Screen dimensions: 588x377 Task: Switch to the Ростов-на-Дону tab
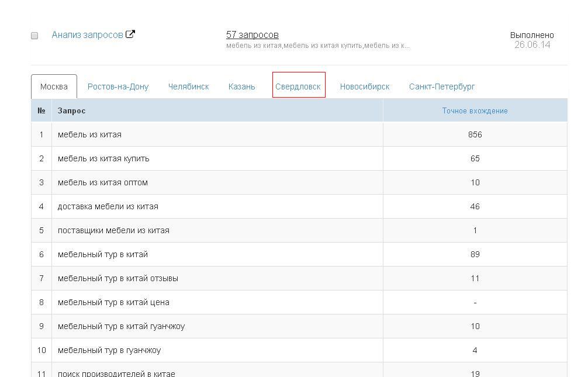pos(118,87)
